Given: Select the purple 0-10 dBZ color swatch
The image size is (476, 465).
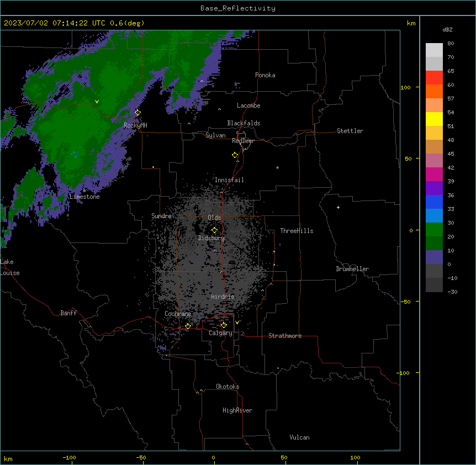Looking at the screenshot, I should click(434, 257).
